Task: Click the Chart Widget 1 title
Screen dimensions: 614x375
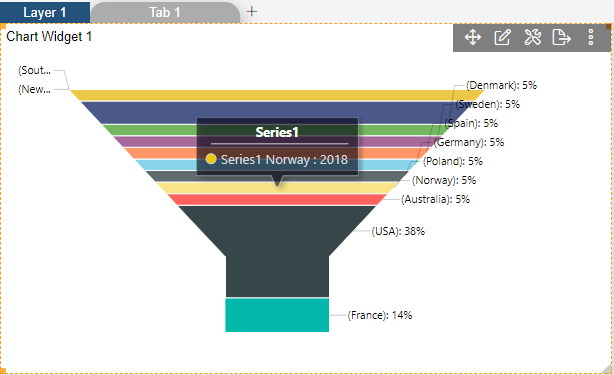Action: pyautogui.click(x=49, y=36)
